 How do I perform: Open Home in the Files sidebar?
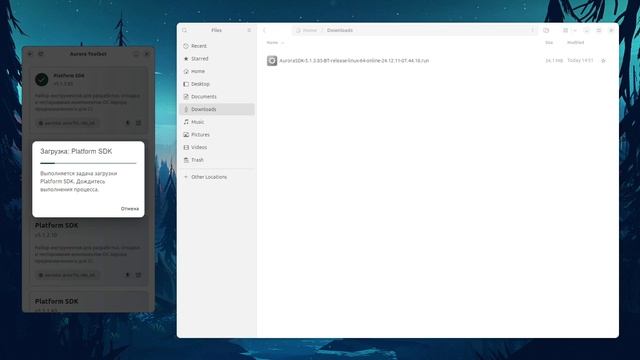[x=217, y=71]
